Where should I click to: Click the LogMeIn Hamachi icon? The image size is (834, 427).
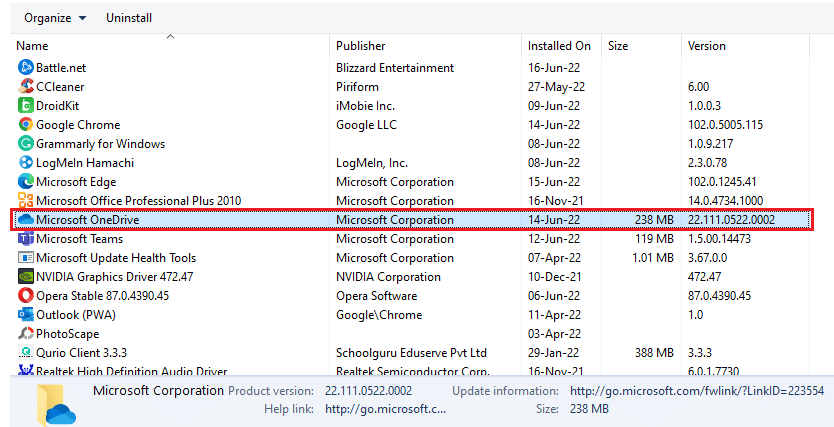[x=26, y=163]
